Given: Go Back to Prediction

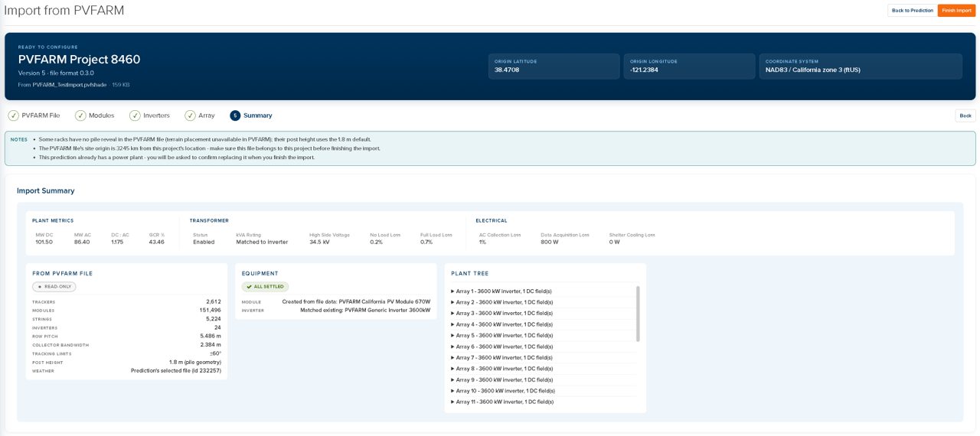Looking at the screenshot, I should coord(912,11).
